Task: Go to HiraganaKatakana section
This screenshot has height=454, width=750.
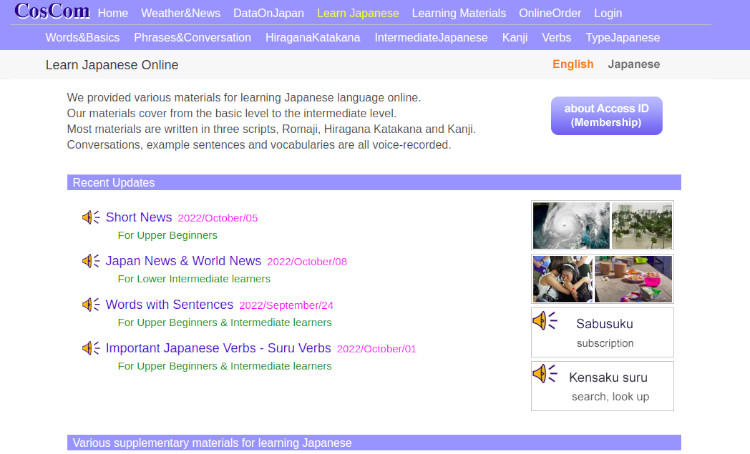Action: click(313, 37)
